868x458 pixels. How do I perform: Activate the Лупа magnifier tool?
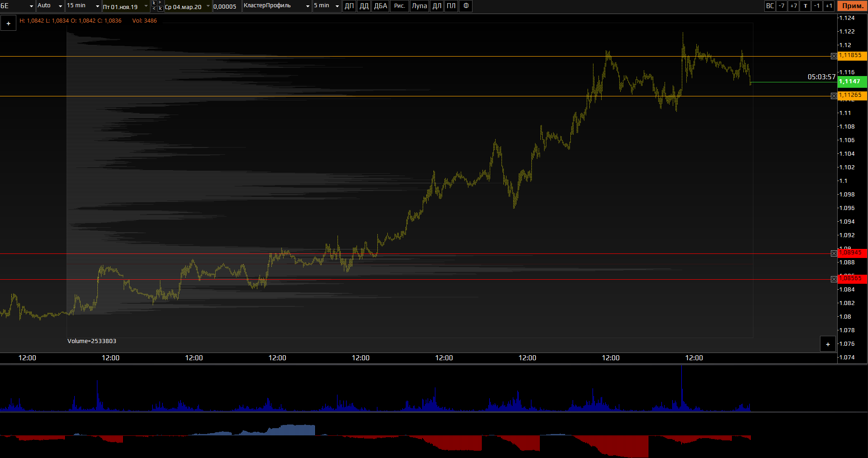click(420, 6)
